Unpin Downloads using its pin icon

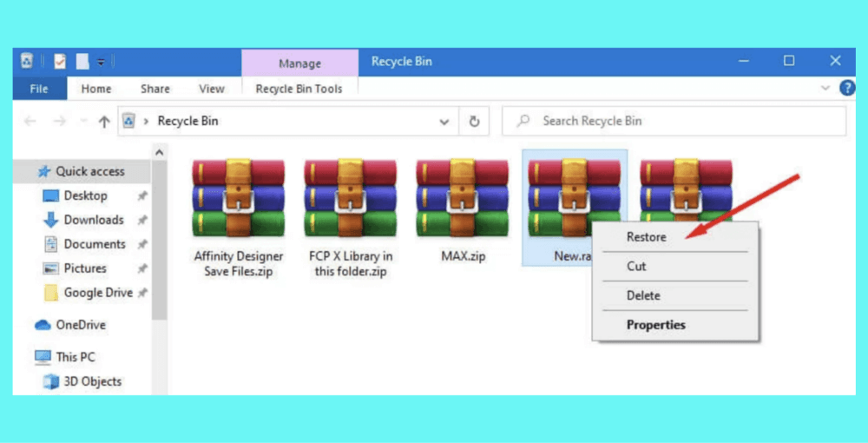[142, 220]
